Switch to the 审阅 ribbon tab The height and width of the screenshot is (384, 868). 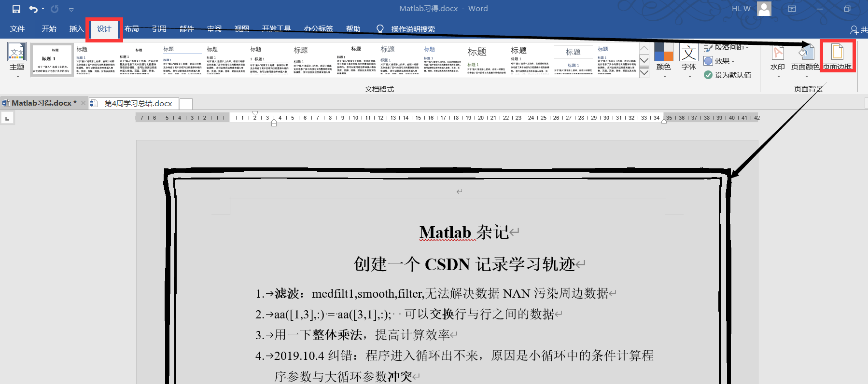pos(214,29)
